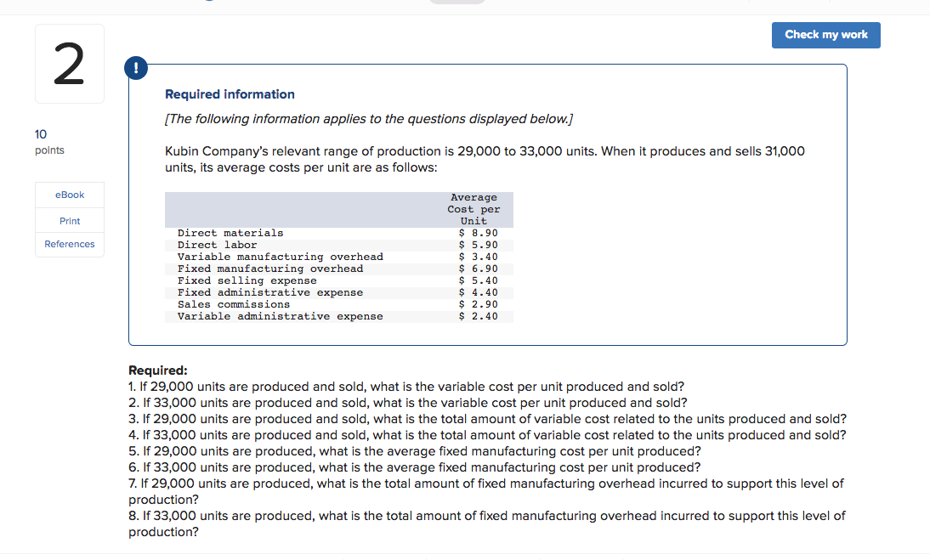Screen dimensions: 930x560
Task: Click Sales commissions row label
Action: tap(234, 304)
